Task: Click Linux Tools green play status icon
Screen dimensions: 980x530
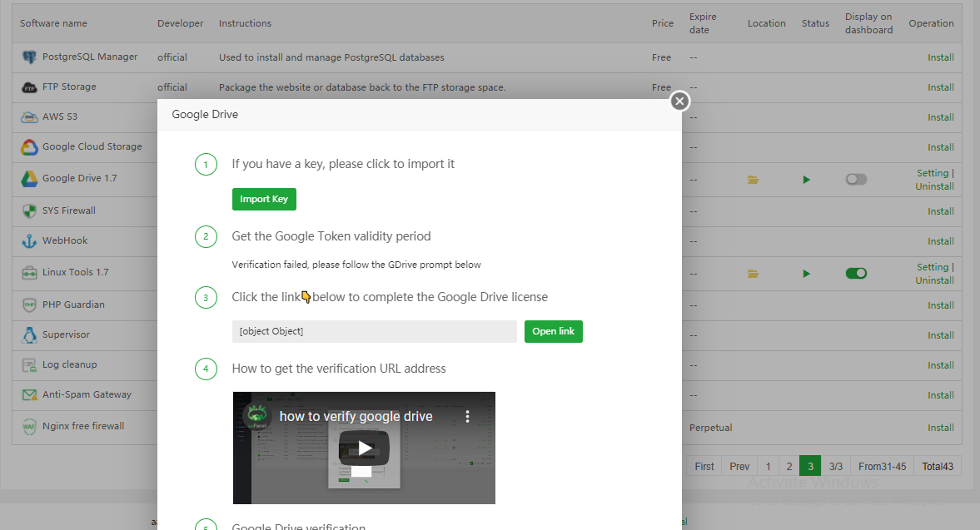Action: click(x=806, y=274)
